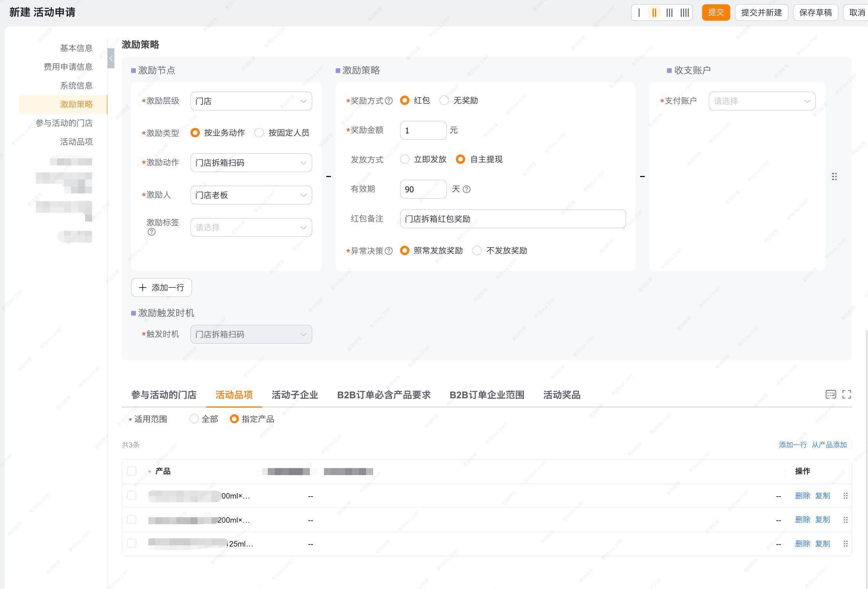Screen dimensions: 868x589
Task: Collapse the left navigation sidebar arrow
Action: 111,59
